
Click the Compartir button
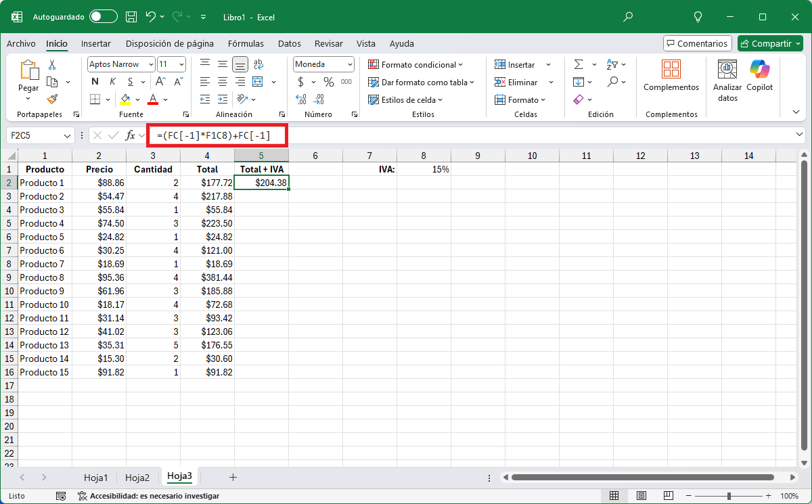coord(770,43)
